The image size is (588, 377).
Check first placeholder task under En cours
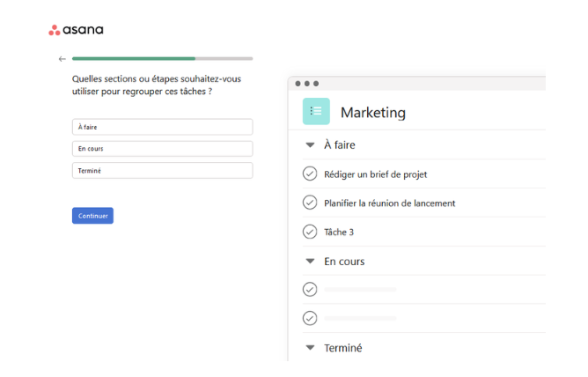point(310,289)
